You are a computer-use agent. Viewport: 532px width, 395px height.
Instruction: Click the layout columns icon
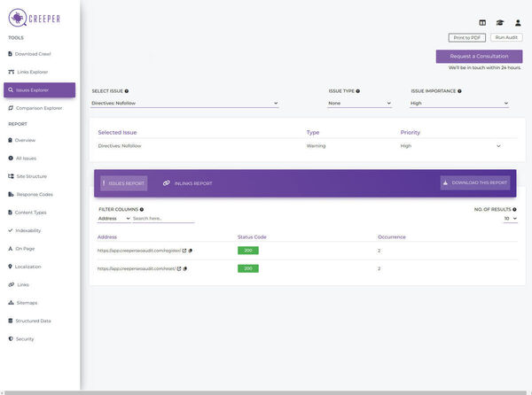tap(482, 23)
